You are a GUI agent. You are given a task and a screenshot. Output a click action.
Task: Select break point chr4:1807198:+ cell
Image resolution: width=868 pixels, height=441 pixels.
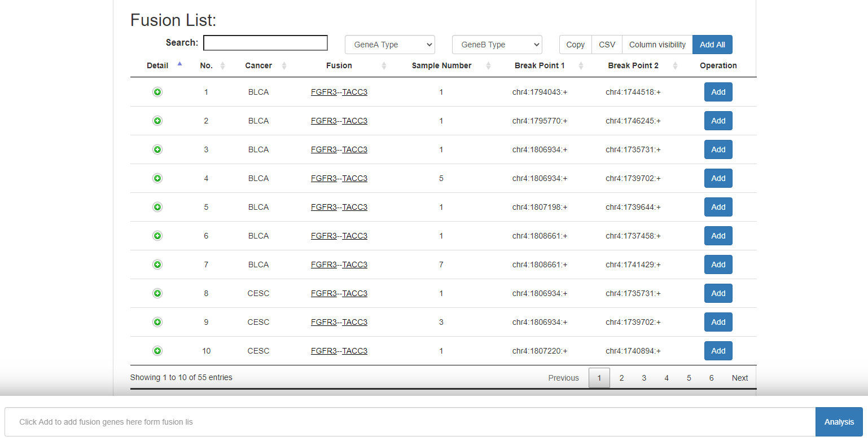540,207
